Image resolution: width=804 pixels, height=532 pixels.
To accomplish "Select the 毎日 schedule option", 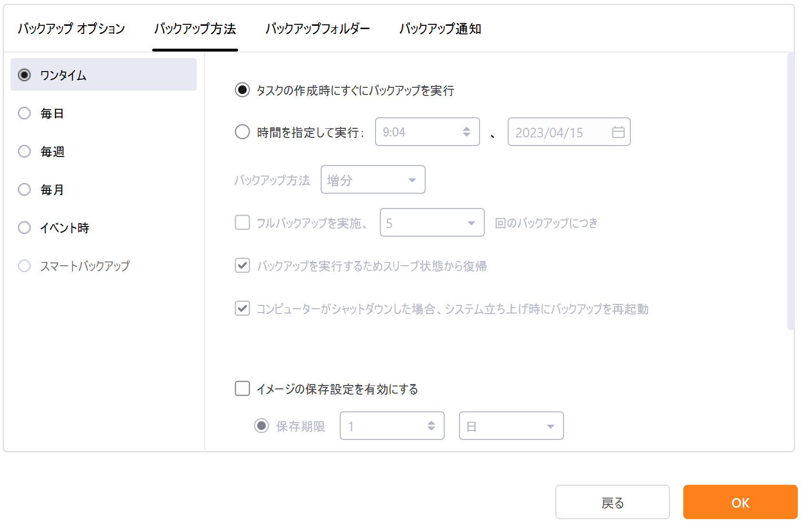I will [x=24, y=113].
